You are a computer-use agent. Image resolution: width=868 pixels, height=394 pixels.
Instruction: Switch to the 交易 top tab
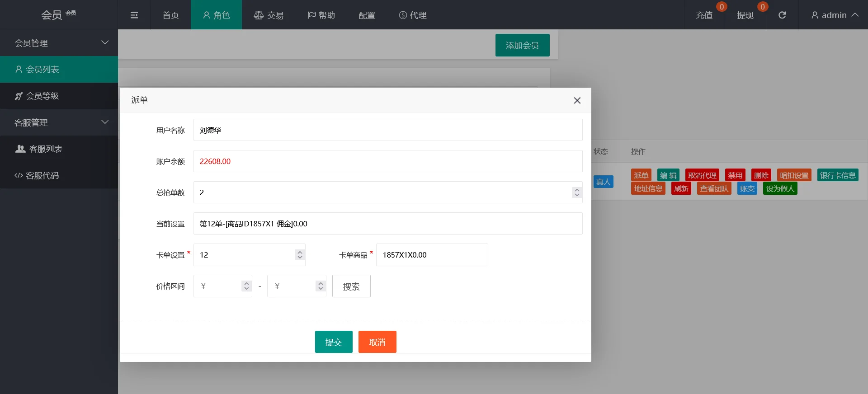click(x=269, y=15)
